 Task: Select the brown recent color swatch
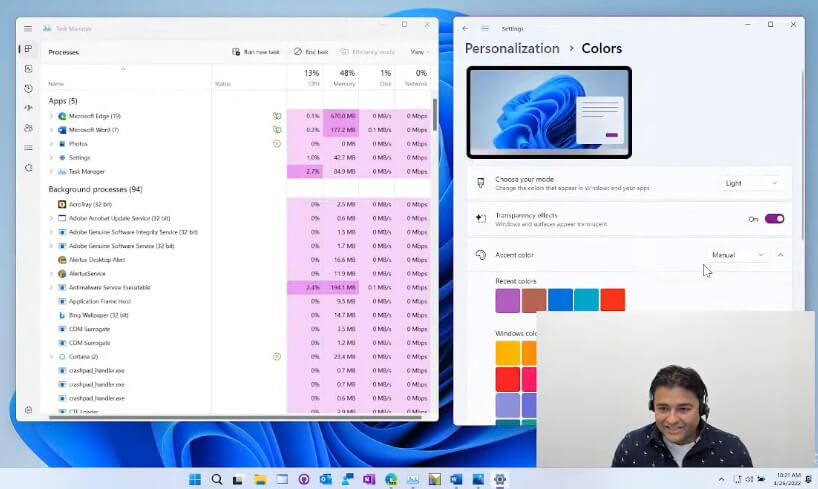coord(534,300)
